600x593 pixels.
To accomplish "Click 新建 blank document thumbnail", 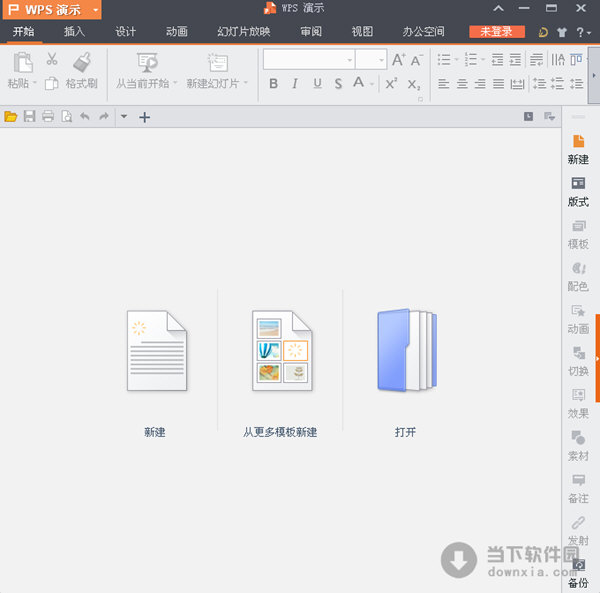I will point(156,350).
